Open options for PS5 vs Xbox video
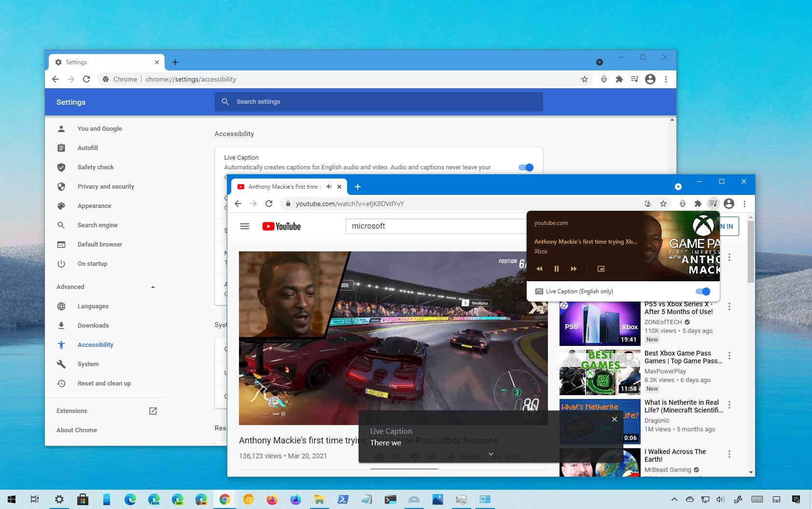 [x=729, y=306]
